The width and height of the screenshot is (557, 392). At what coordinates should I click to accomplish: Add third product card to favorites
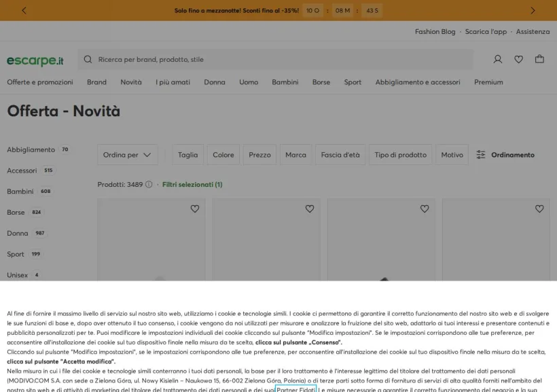coord(425,209)
